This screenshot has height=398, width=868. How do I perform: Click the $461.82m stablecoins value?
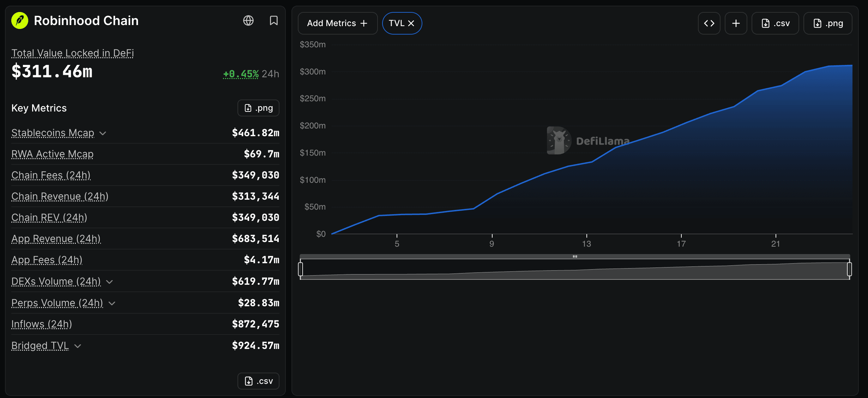[255, 133]
